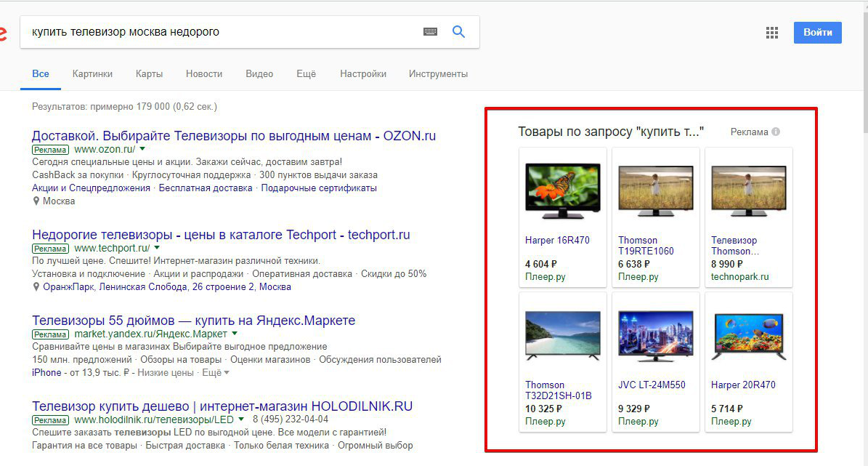Screen dimensions: 868x466
Task: Open the Новости tab
Action: click(203, 73)
